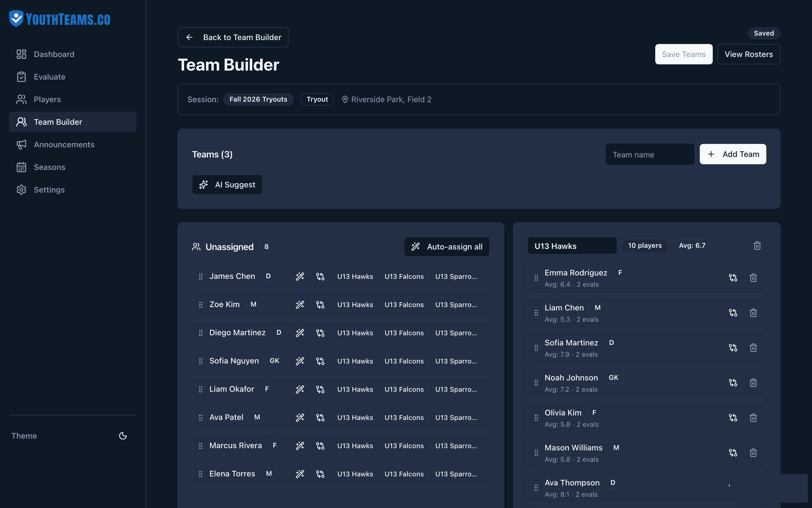The height and width of the screenshot is (508, 812).
Task: Grab the drag handle next to James Chen
Action: coord(201,277)
